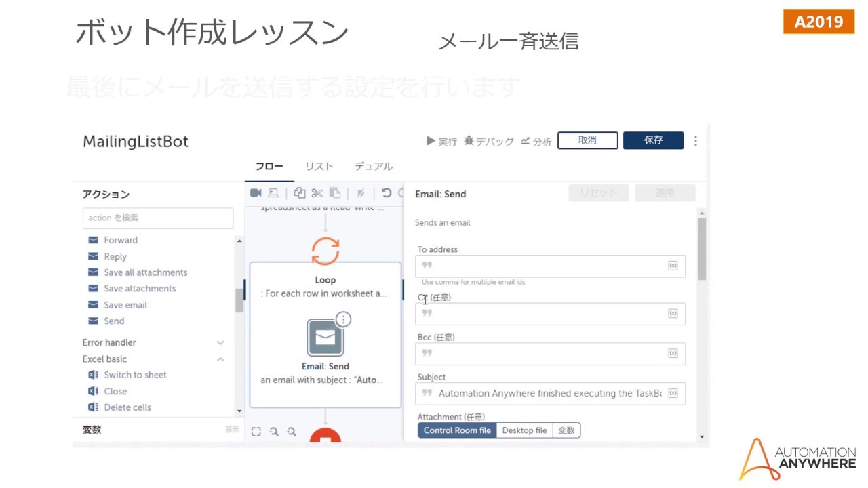868x488 pixels.
Task: Select Save all attachments action
Action: (x=146, y=272)
